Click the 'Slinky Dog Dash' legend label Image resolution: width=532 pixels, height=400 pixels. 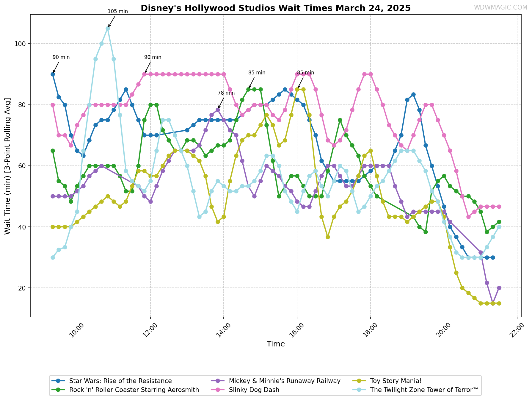[x=254, y=390]
